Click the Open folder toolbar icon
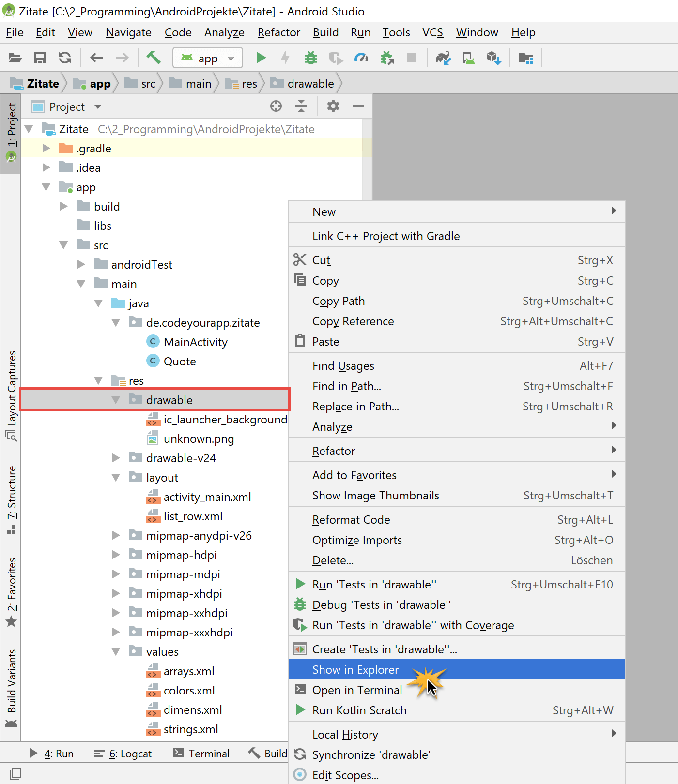This screenshot has height=784, width=678. (x=15, y=58)
